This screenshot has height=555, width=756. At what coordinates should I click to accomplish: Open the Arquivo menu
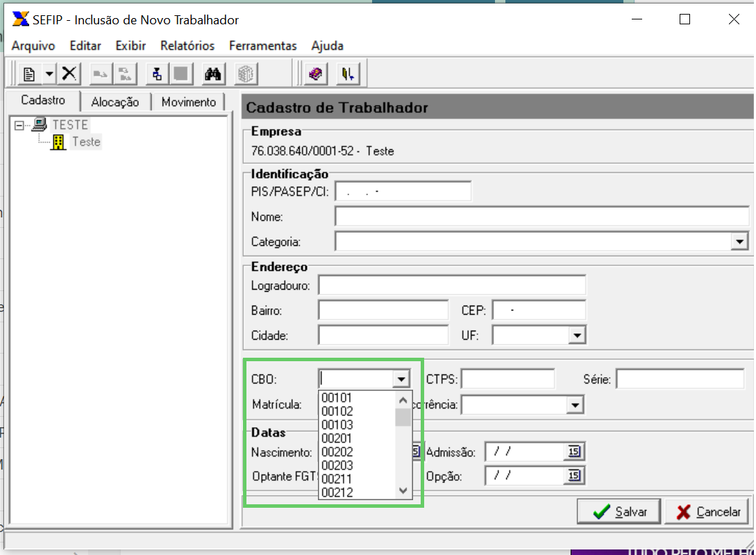33,46
